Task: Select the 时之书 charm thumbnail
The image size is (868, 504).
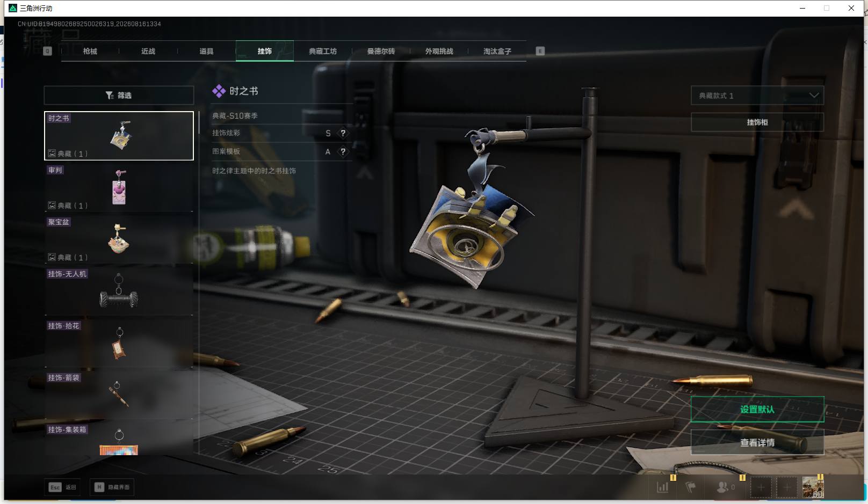Action: [x=119, y=136]
